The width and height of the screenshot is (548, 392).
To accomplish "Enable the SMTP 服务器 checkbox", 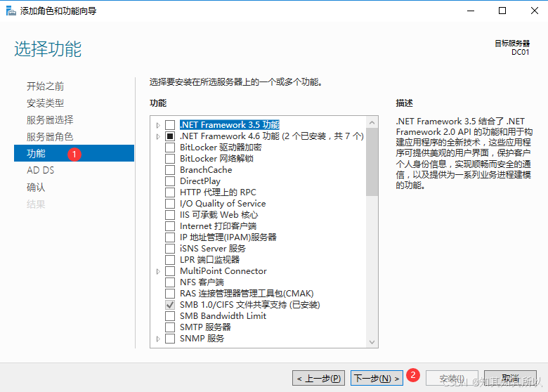I will 170,327.
